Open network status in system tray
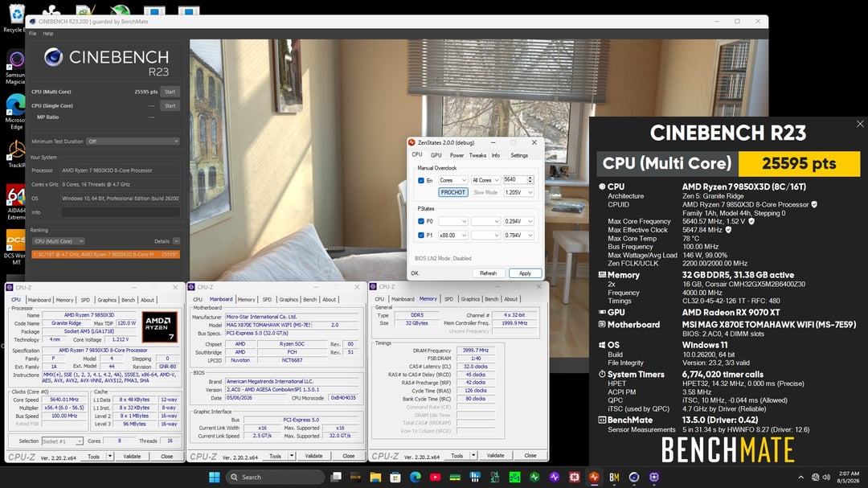The width and height of the screenshot is (868, 488). 816,477
